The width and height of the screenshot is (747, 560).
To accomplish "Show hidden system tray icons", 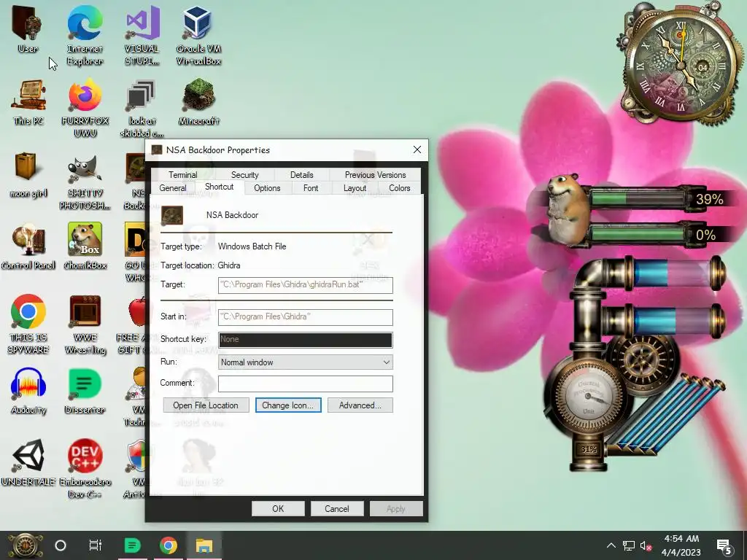I will click(611, 545).
